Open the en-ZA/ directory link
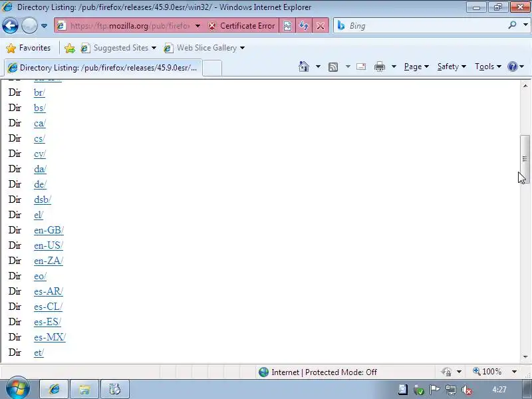532x399 pixels. click(49, 261)
